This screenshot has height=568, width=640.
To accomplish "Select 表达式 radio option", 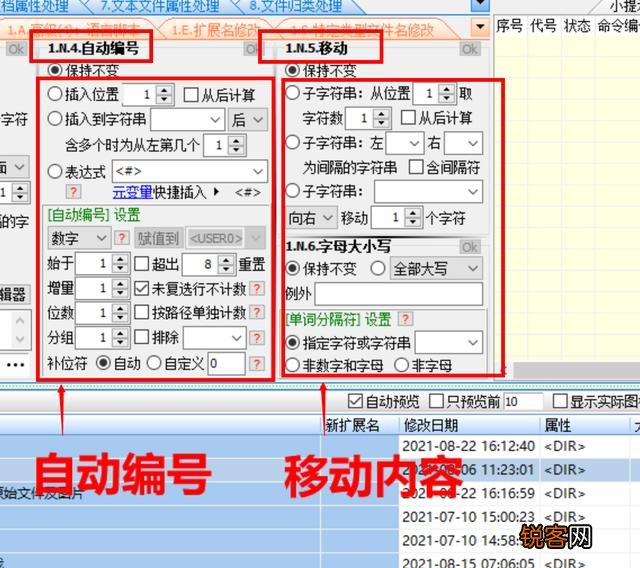I will coord(55,171).
